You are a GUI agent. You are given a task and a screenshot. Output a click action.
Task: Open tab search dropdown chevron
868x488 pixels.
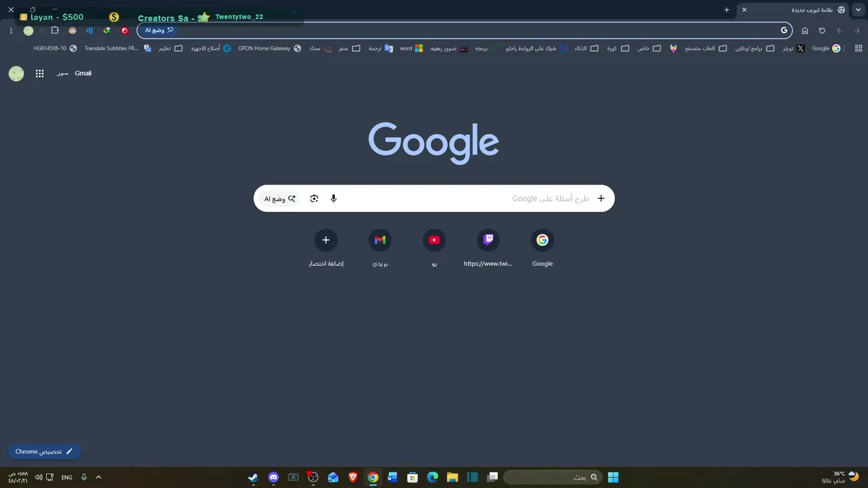pyautogui.click(x=859, y=9)
